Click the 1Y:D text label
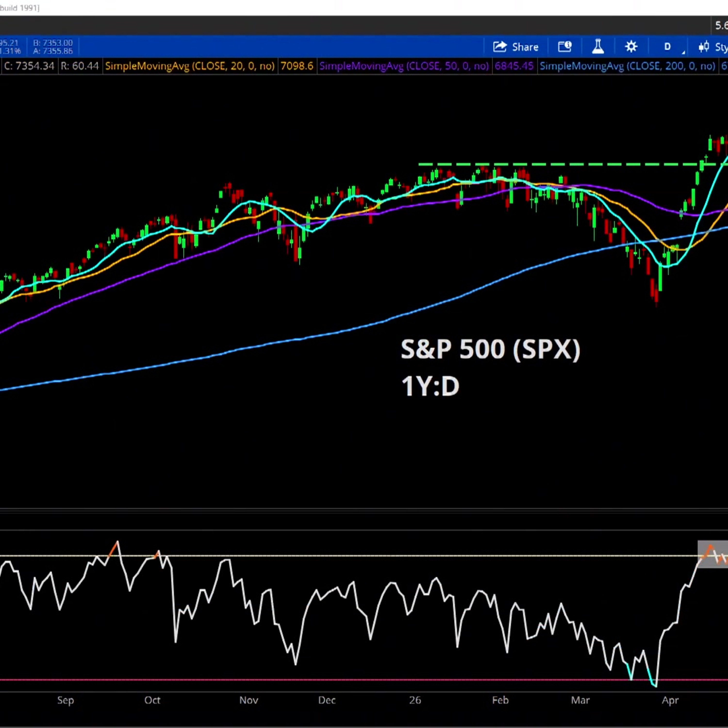The image size is (728, 728). (x=430, y=386)
